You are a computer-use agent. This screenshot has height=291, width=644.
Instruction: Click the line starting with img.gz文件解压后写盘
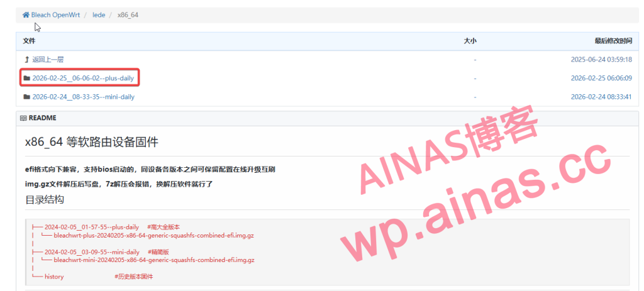119,184
